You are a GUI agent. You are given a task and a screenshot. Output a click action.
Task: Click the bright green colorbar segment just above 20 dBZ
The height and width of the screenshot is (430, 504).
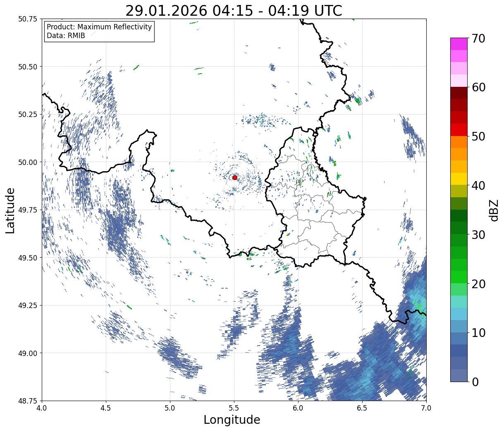coord(459,277)
